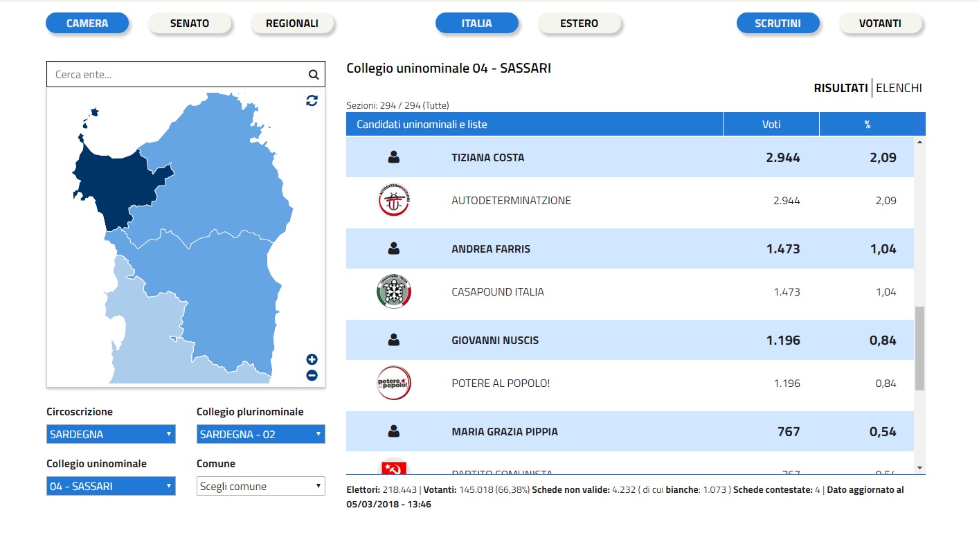The image size is (979, 560).
Task: Click the scrollbar up arrow
Action: tap(919, 142)
